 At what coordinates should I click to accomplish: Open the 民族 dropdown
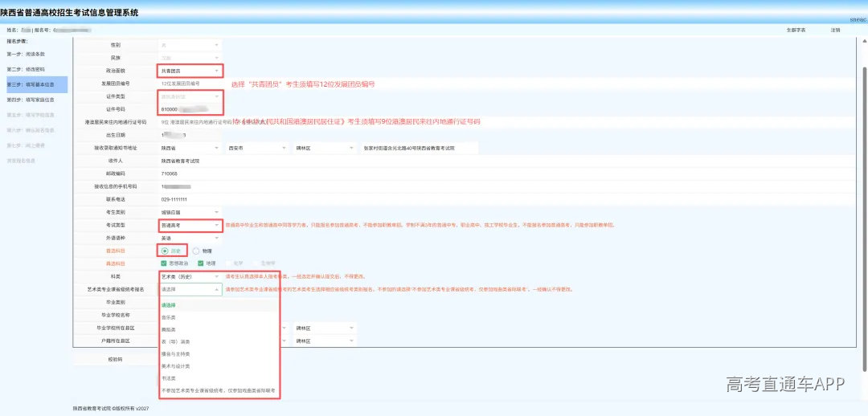pos(190,58)
